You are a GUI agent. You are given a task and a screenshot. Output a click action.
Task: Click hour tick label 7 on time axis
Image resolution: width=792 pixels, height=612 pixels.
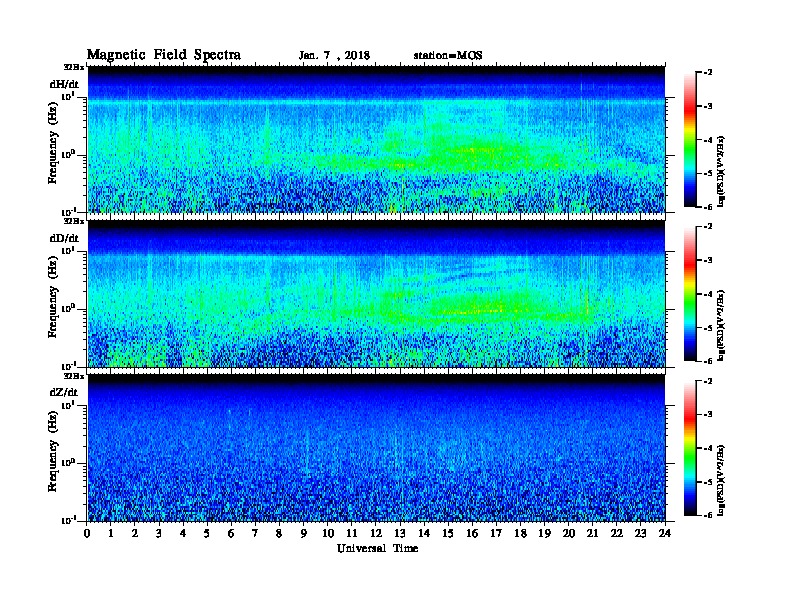tap(256, 534)
